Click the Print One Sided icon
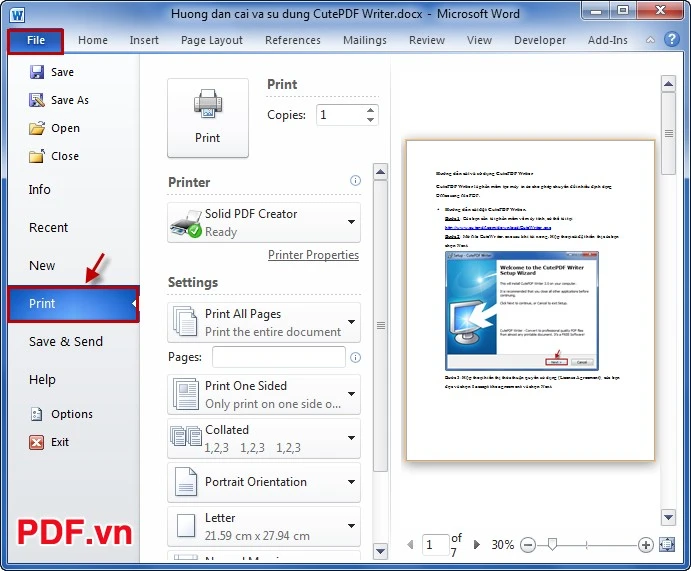The height and width of the screenshot is (571, 691). coord(186,394)
